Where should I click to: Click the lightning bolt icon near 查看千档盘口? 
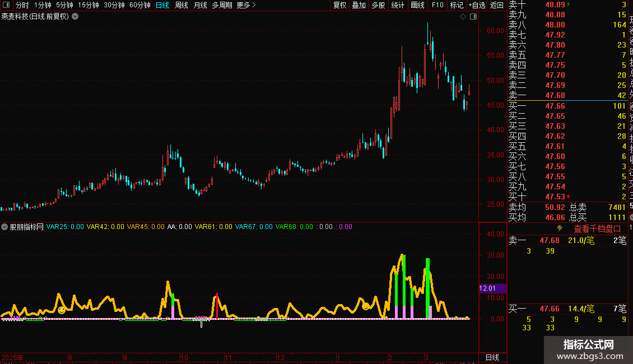(560, 228)
